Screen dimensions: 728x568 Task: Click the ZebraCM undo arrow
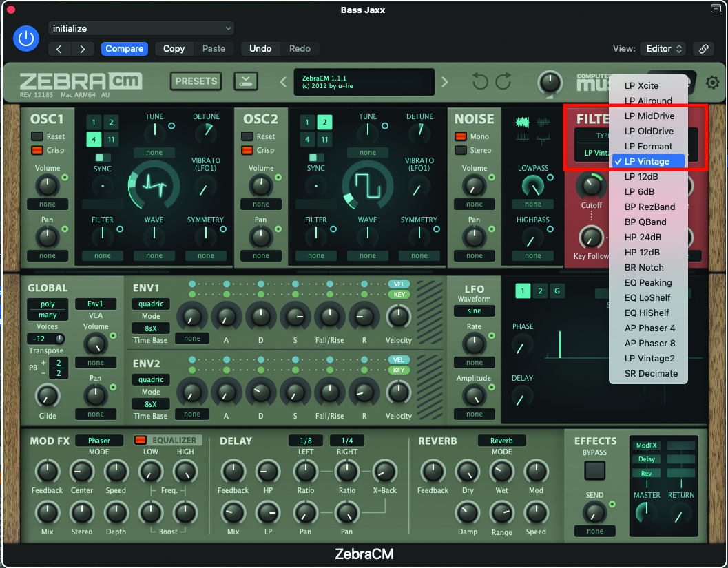[481, 82]
